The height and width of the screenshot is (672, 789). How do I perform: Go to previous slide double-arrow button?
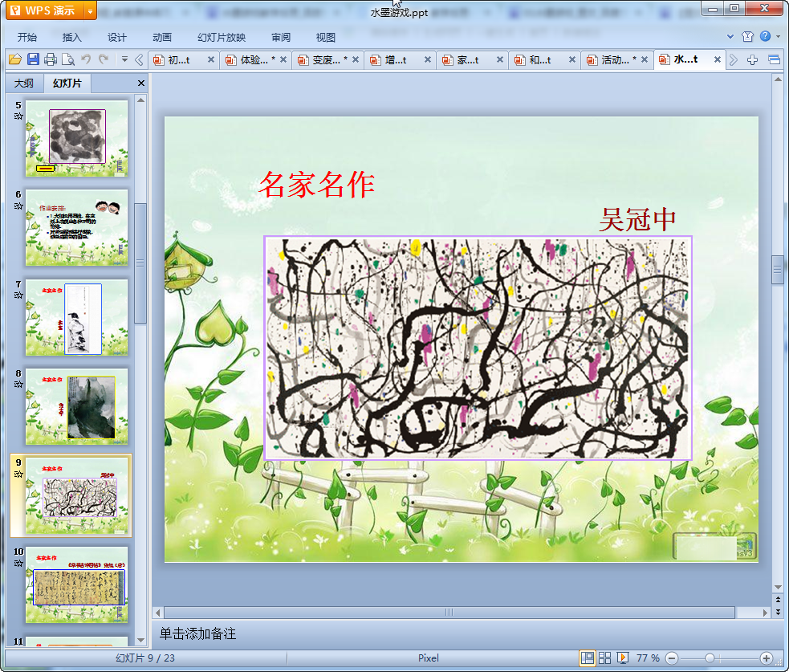pos(778,600)
